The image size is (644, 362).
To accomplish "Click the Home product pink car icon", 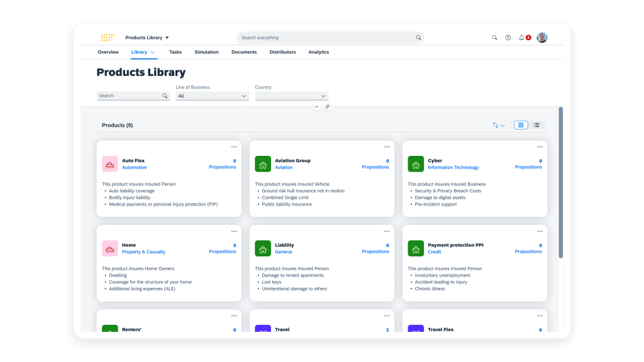I will 109,248.
